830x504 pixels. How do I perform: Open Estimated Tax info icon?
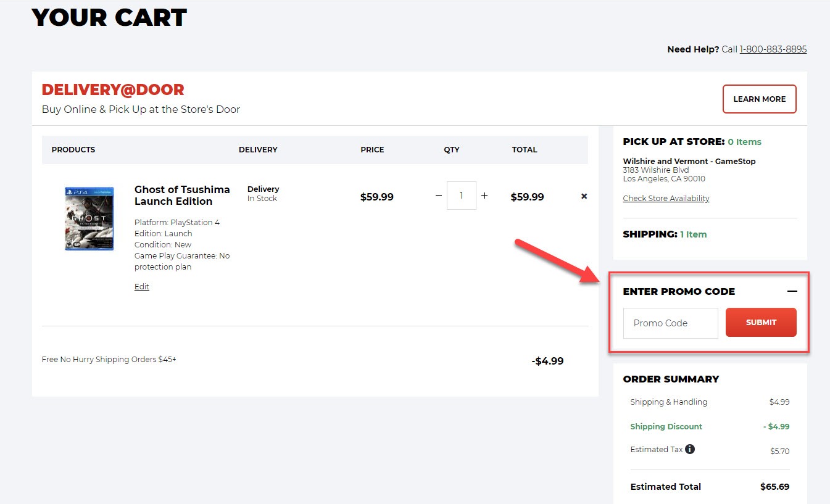point(690,449)
